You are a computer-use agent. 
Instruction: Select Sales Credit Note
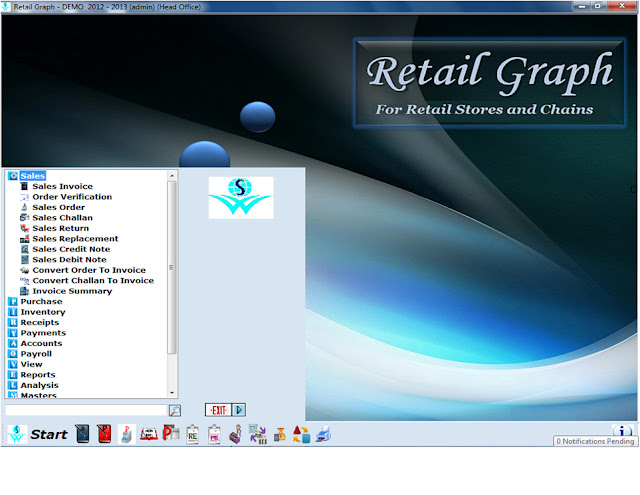coord(71,249)
